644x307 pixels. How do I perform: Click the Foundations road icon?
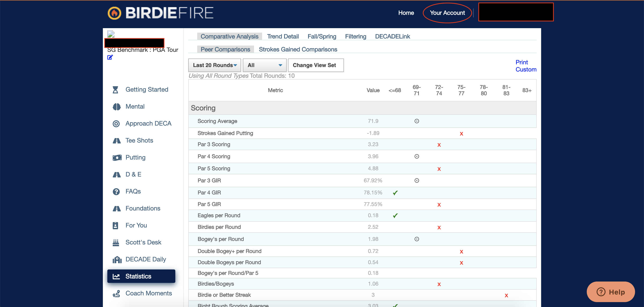117,209
